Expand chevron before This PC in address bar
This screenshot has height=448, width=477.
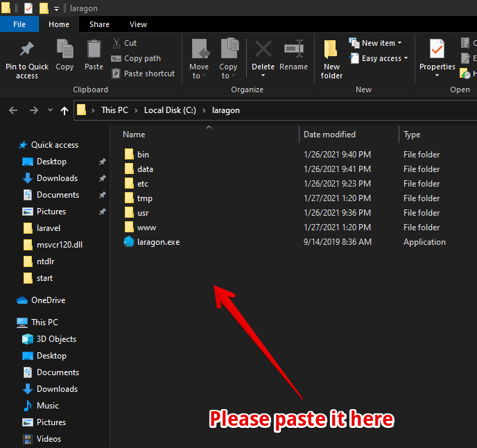tap(93, 110)
